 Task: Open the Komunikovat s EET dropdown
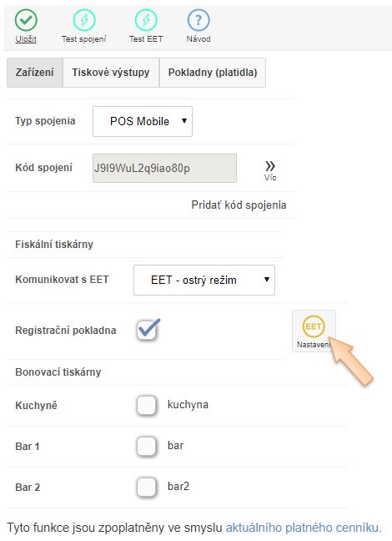tap(204, 280)
